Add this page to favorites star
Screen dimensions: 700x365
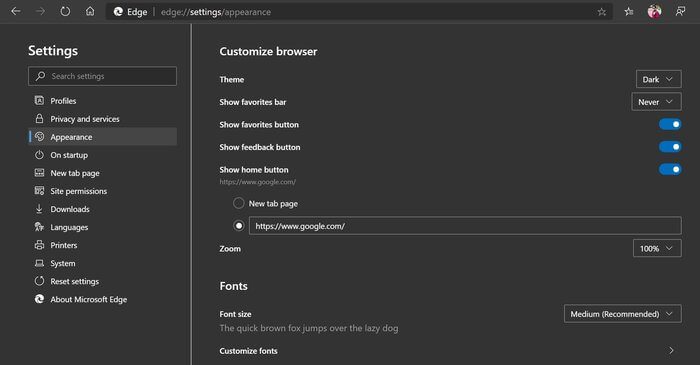(x=602, y=12)
